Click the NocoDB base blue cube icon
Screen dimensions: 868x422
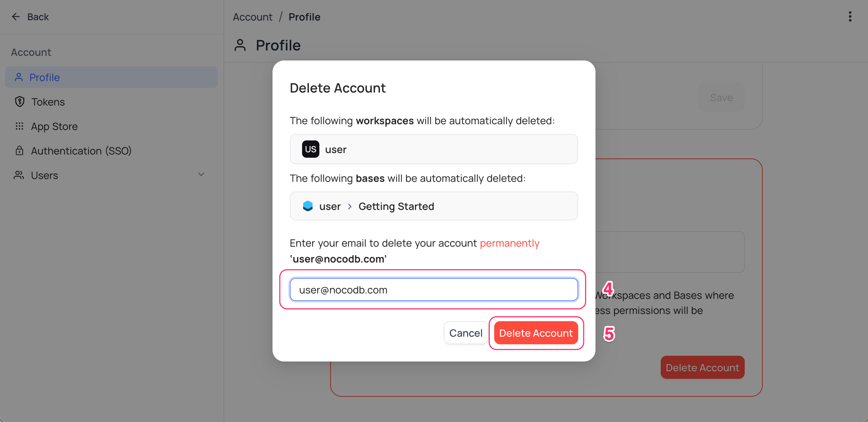tap(307, 206)
